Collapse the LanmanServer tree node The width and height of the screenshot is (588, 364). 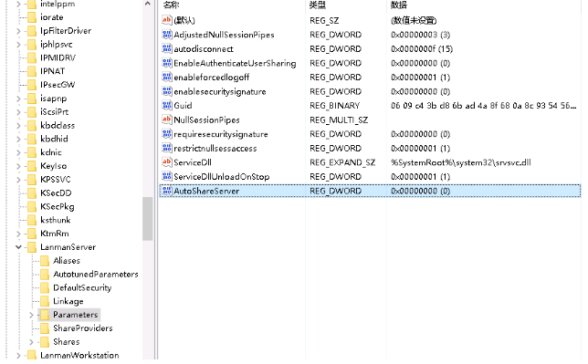click(18, 247)
